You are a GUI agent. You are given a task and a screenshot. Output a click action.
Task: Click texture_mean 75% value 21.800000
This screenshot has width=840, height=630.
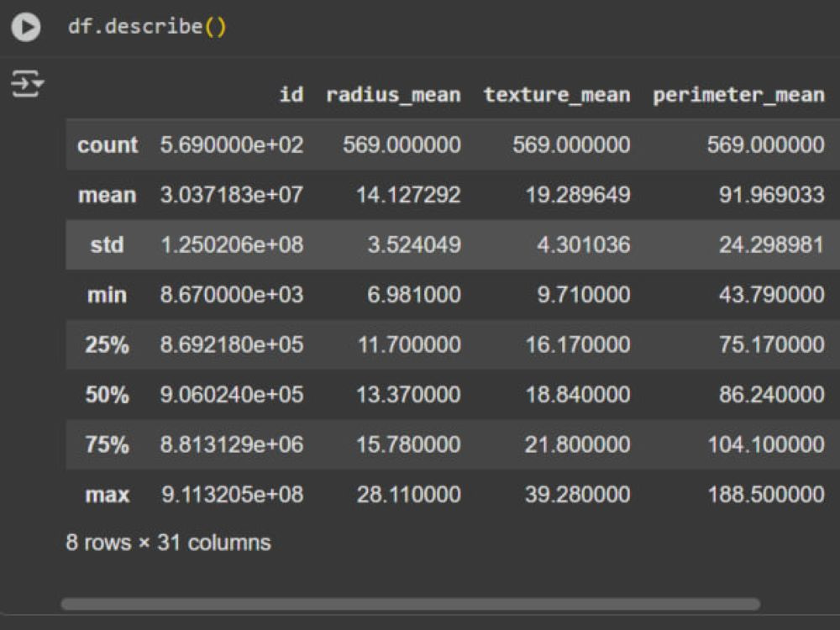578,444
